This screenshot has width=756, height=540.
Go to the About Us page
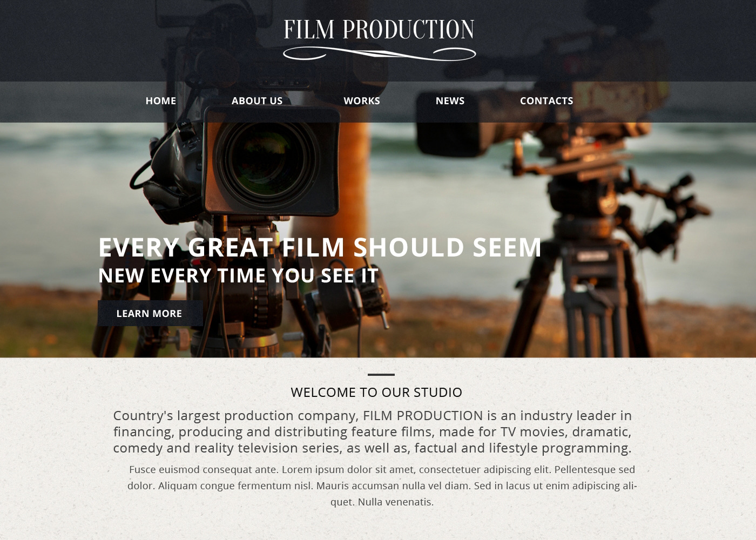click(x=257, y=101)
